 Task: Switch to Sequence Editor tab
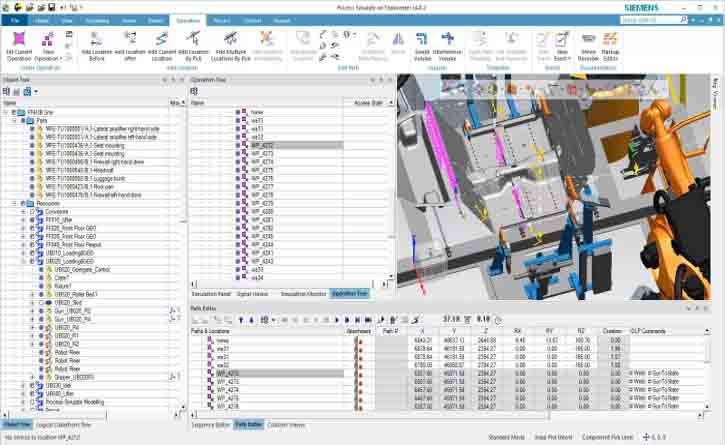pyautogui.click(x=210, y=424)
